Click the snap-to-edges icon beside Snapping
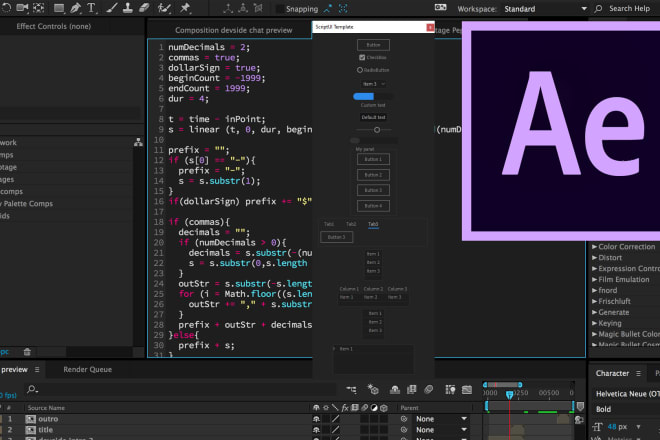Image resolution: width=660 pixels, height=440 pixels. (327, 8)
